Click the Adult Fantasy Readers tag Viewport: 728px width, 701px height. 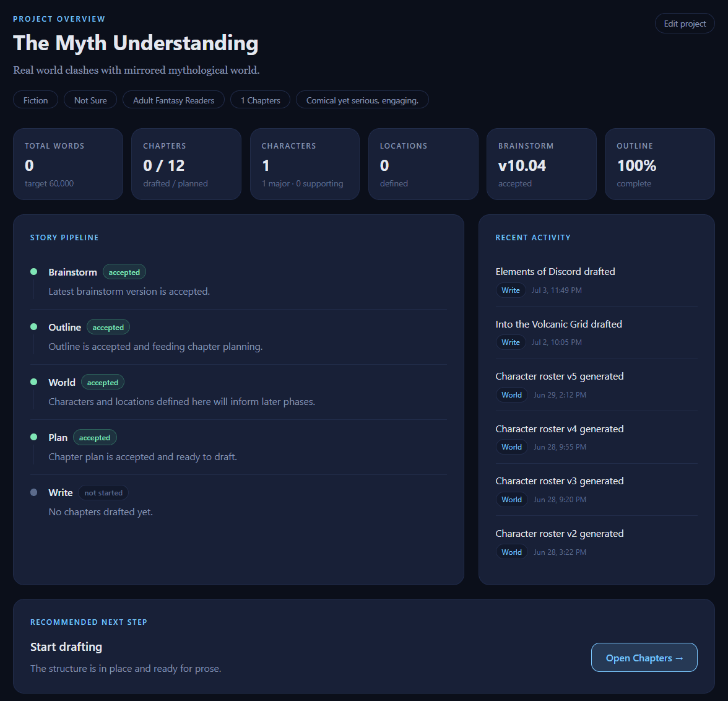point(173,100)
